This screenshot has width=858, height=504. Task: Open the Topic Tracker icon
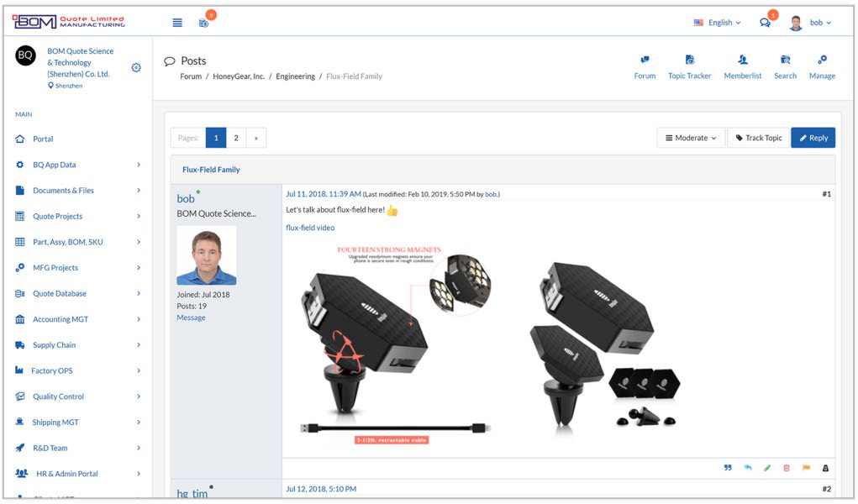[689, 67]
